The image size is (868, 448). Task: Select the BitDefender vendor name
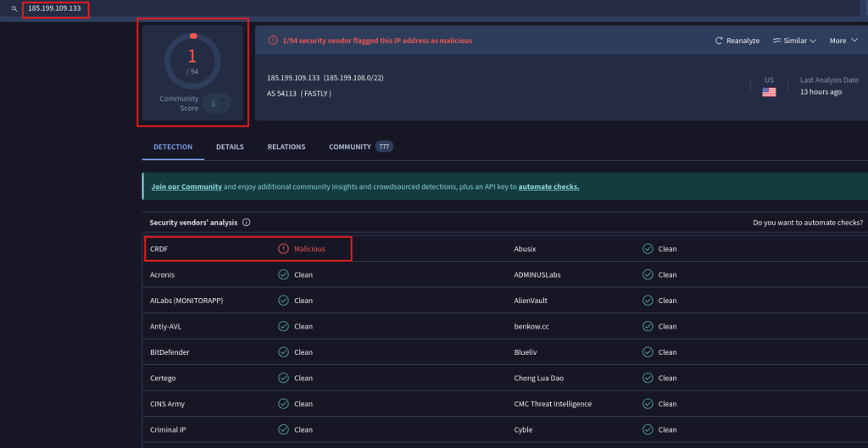[170, 352]
